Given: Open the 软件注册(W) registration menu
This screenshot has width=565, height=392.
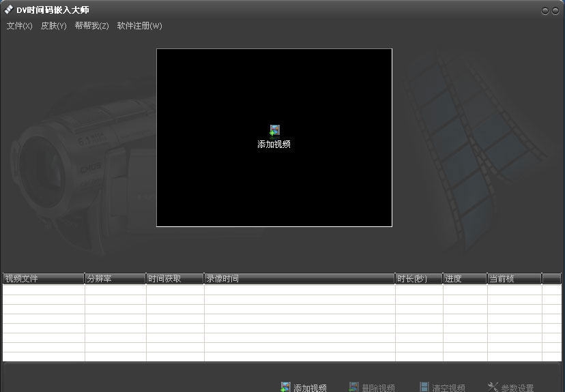Looking at the screenshot, I should [139, 26].
